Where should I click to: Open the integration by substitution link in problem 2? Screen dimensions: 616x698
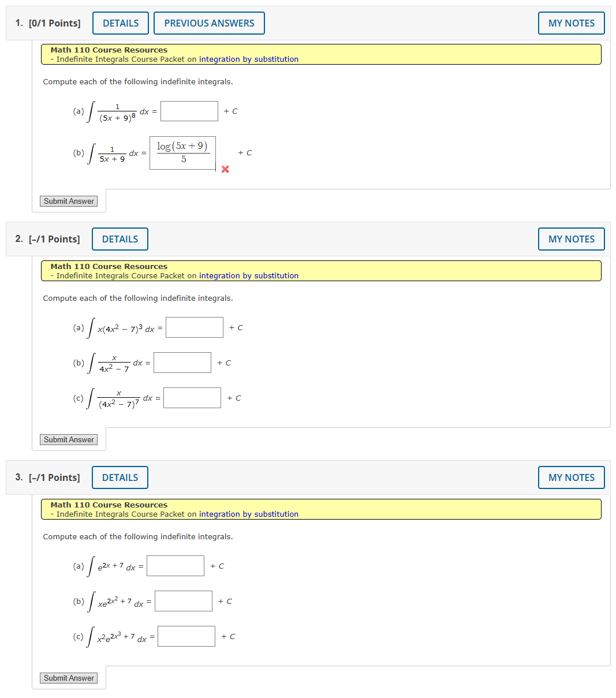[248, 275]
